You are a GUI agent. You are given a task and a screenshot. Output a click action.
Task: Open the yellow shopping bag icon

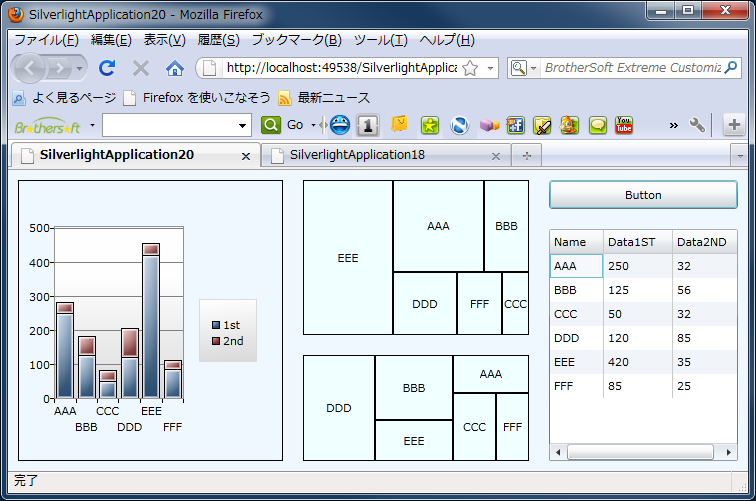[400, 124]
